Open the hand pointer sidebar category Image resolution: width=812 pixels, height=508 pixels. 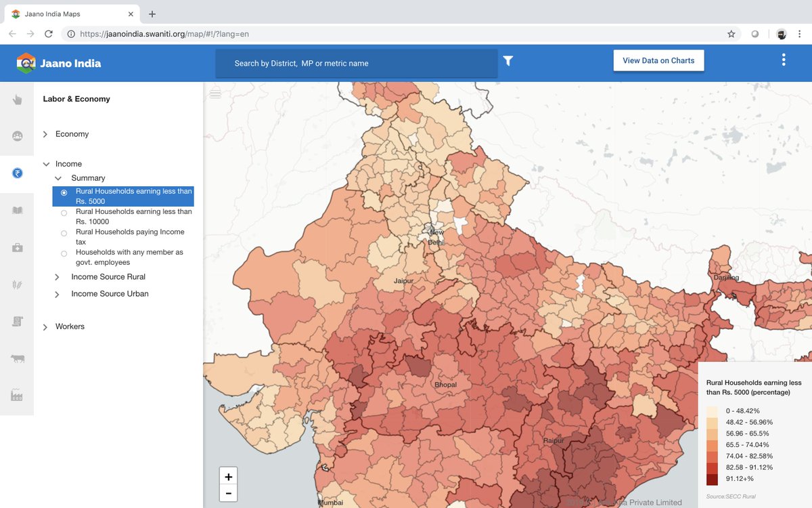pos(17,100)
